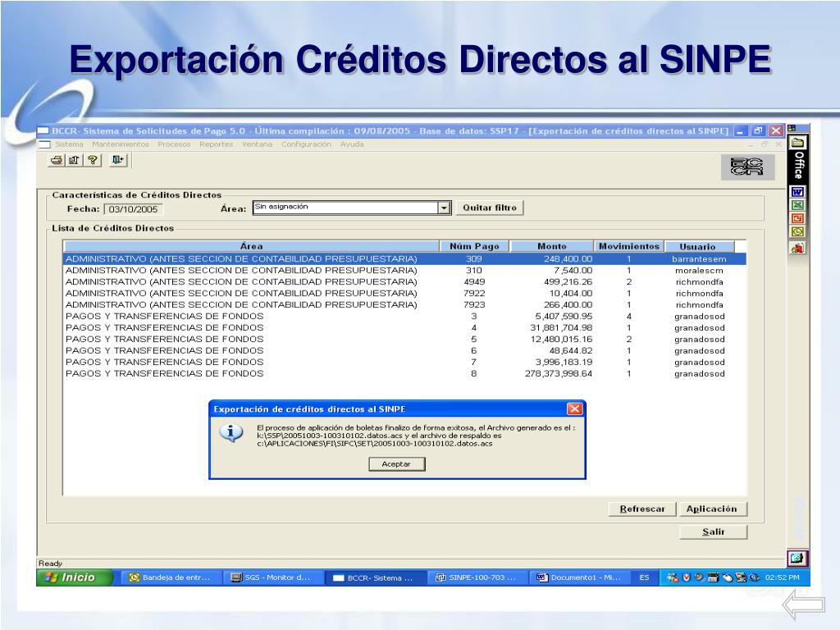
Task: Click the Aceptar button in the dialog
Action: (396, 464)
